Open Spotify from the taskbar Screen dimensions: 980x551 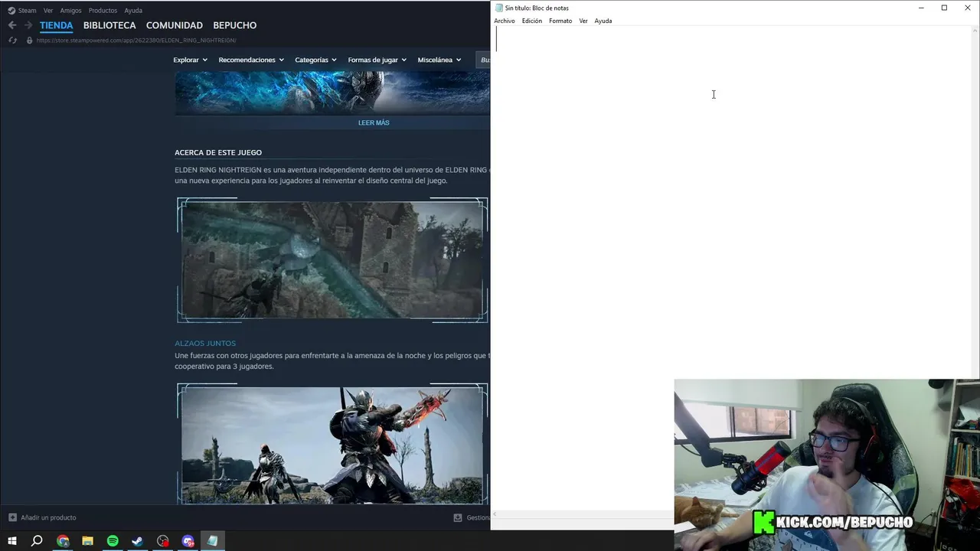113,541
